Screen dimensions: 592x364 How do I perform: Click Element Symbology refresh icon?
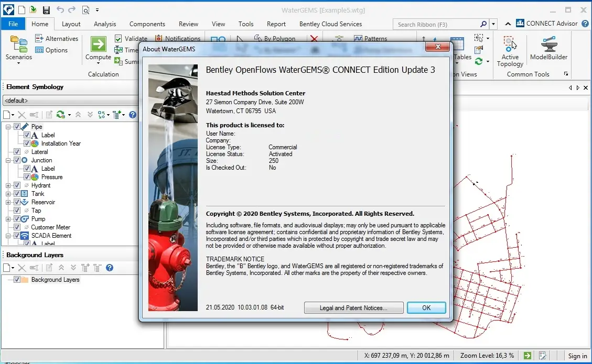(x=60, y=115)
